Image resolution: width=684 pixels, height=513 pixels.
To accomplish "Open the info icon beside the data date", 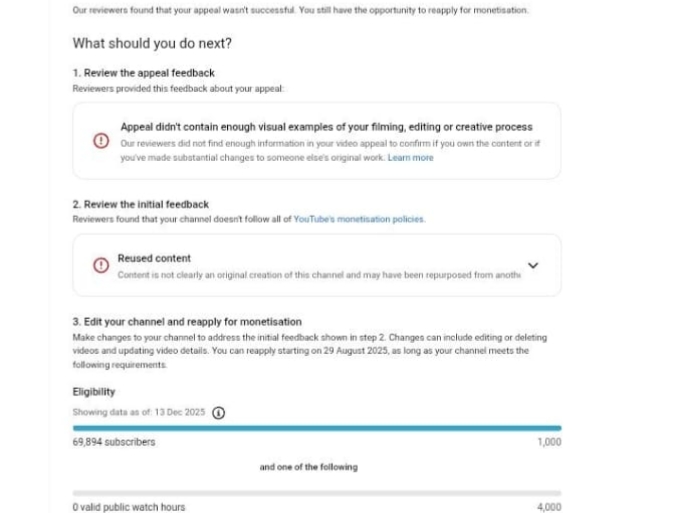I will [x=219, y=412].
